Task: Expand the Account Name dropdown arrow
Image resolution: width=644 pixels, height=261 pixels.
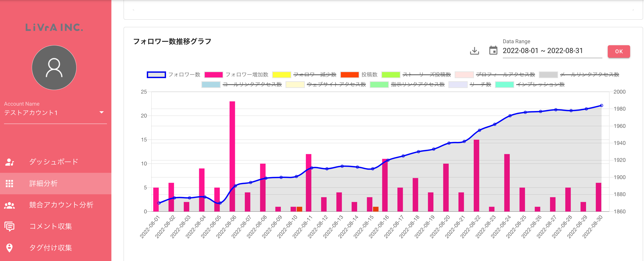Action: click(102, 113)
